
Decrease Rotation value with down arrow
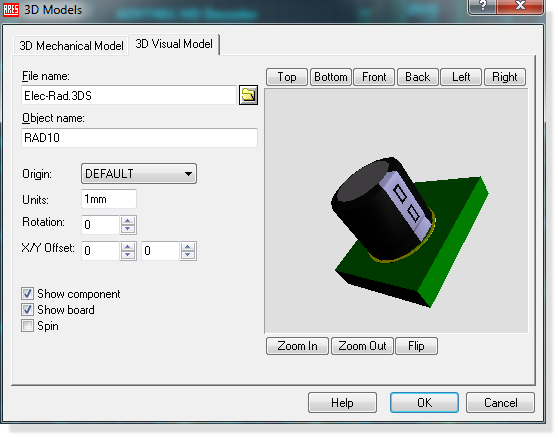point(128,229)
